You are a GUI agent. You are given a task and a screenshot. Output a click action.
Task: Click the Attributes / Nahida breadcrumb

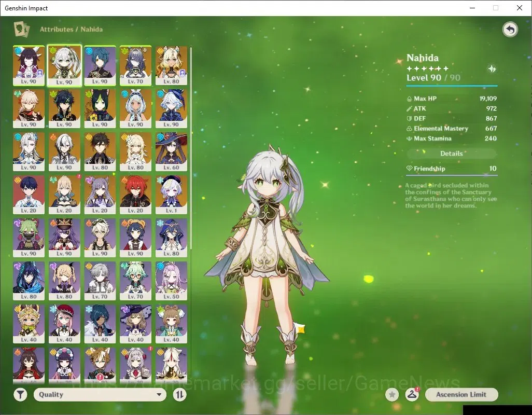tap(71, 30)
